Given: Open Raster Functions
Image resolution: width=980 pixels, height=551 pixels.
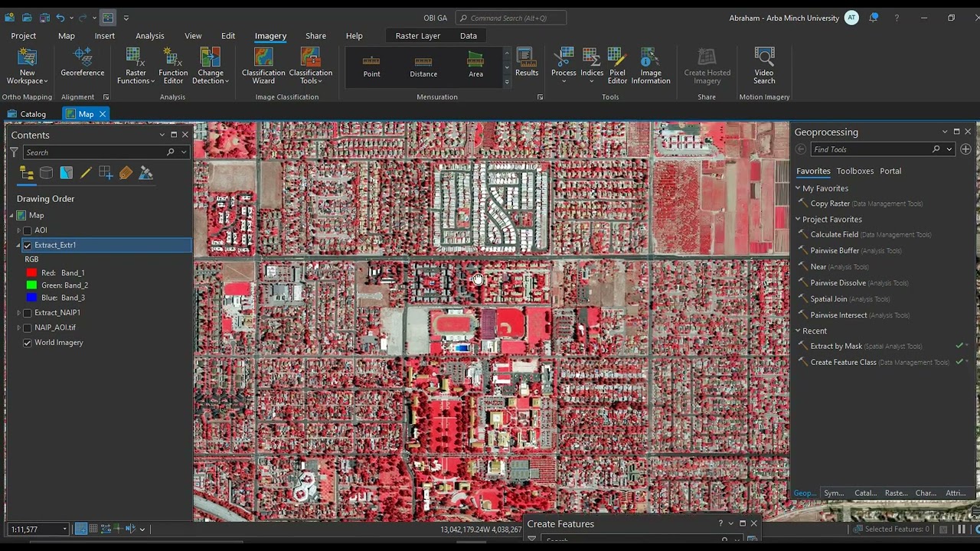Looking at the screenshot, I should click(x=136, y=66).
